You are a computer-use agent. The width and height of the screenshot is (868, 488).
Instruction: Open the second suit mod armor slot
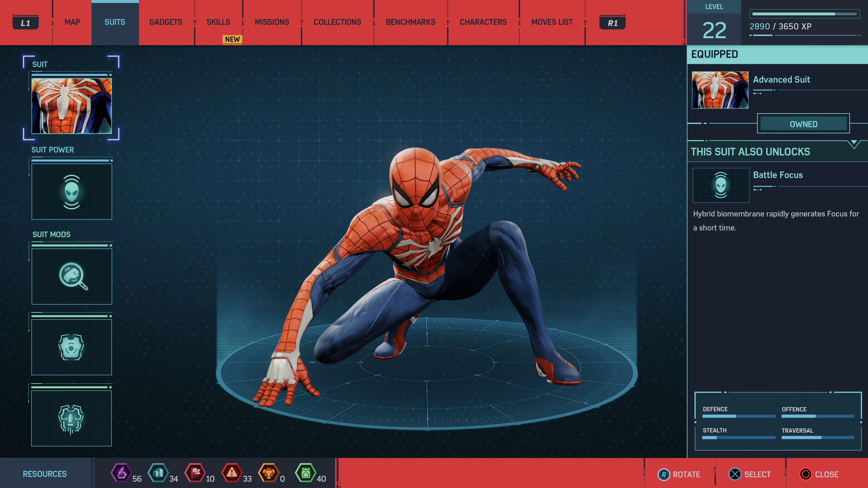pyautogui.click(x=71, y=347)
